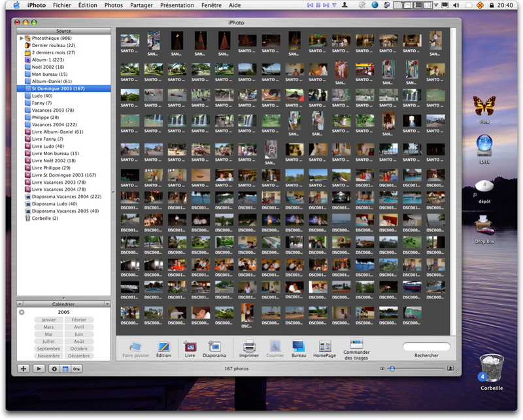523x420 pixels.
Task: Open the Piou butterfly desktop icon
Action: coord(484,106)
